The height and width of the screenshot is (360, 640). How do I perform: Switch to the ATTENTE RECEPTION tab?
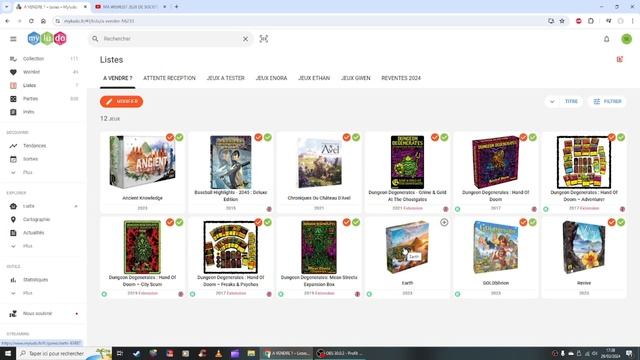(169, 78)
